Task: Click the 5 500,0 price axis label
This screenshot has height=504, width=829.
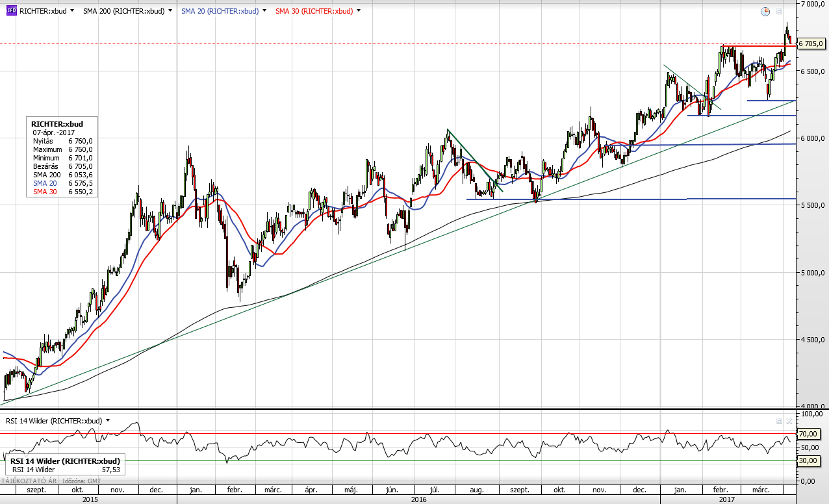Action: point(811,205)
